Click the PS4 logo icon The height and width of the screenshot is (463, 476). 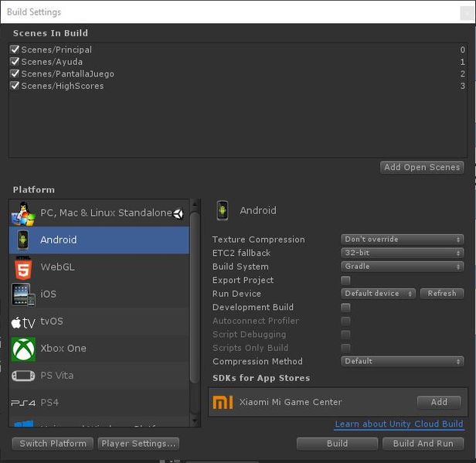click(23, 403)
